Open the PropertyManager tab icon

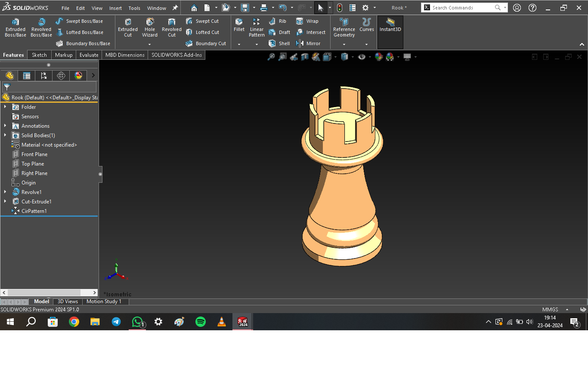[x=27, y=76]
